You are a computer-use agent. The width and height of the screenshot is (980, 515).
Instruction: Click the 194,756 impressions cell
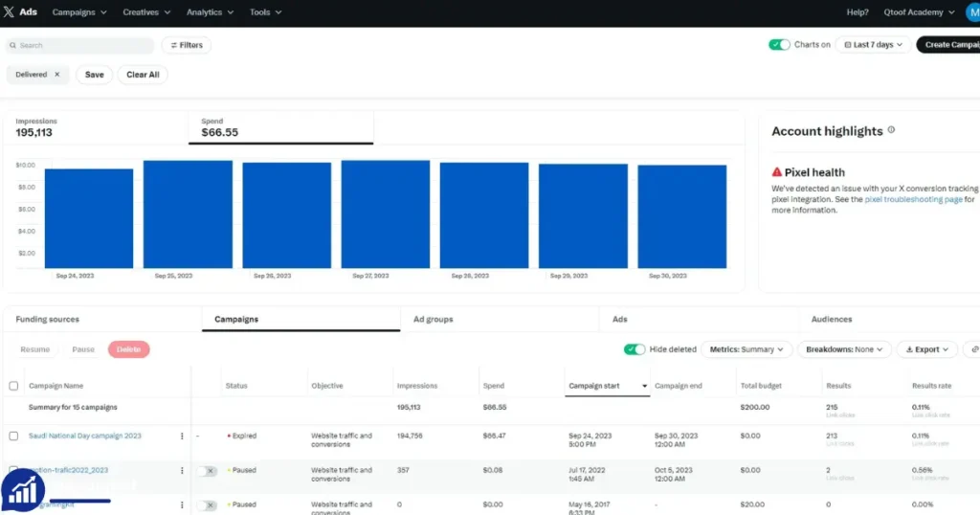tap(410, 436)
